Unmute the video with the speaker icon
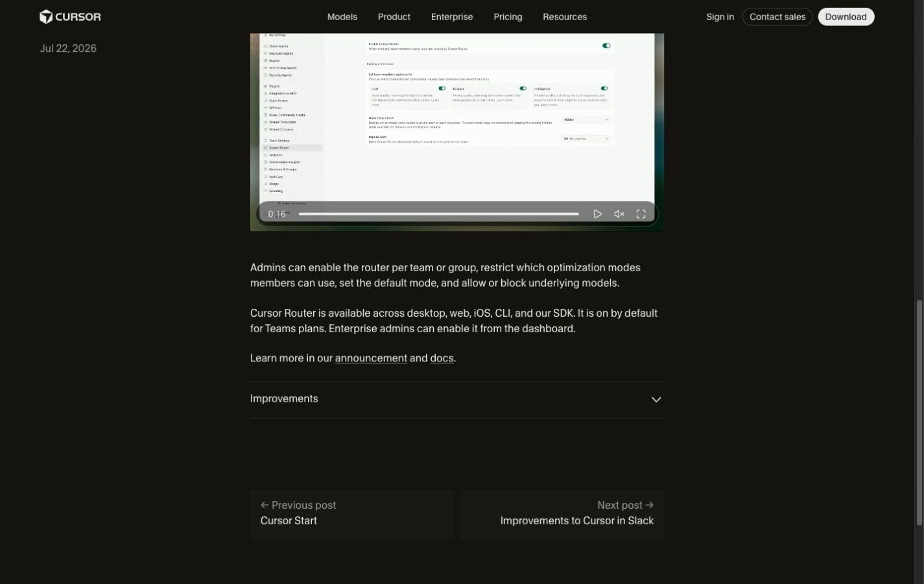The height and width of the screenshot is (584, 924). point(619,214)
